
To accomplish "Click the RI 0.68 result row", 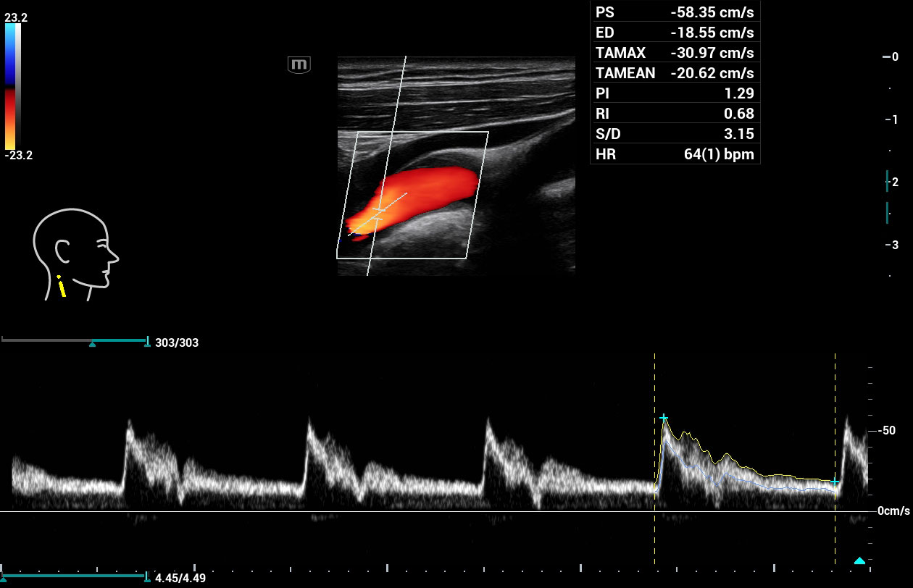I will click(675, 114).
